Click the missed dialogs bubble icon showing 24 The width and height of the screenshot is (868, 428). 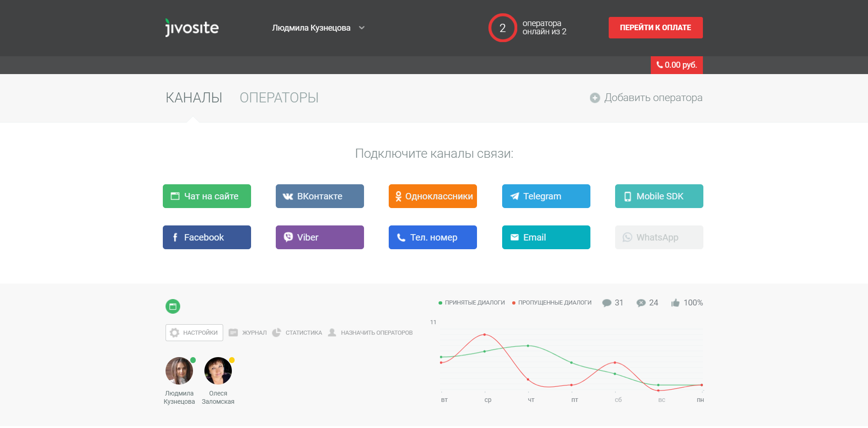pos(641,303)
